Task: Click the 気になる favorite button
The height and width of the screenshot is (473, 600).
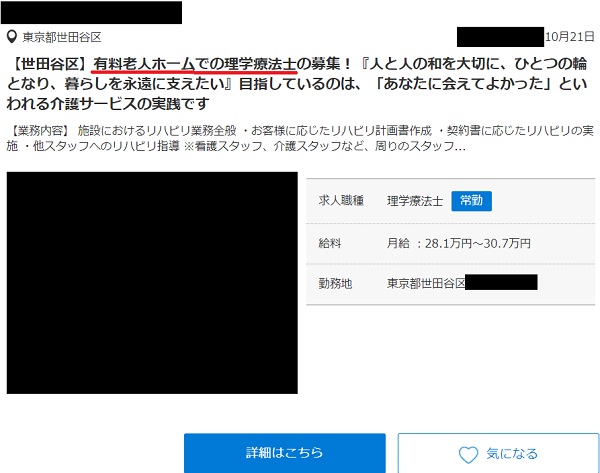Action: [498, 453]
